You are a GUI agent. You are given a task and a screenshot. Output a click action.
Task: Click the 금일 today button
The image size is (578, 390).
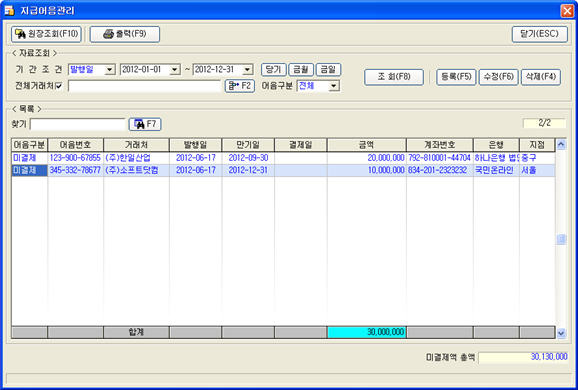[328, 70]
